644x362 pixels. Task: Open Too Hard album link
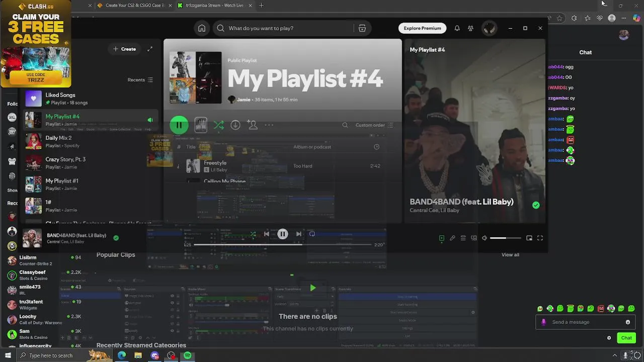tap(303, 166)
